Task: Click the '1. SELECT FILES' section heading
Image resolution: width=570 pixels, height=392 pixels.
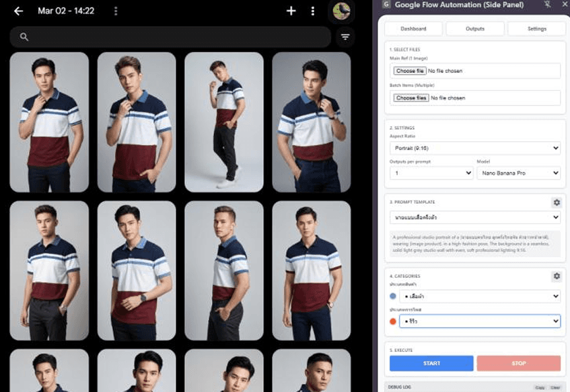Action: tap(404, 49)
